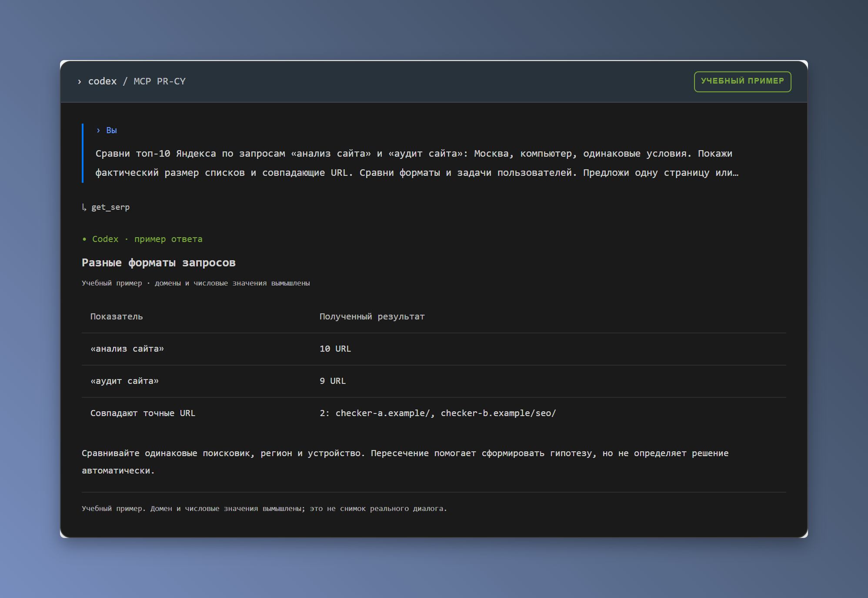Click the checker-a.example/ URL
This screenshot has width=868, height=598.
point(383,413)
